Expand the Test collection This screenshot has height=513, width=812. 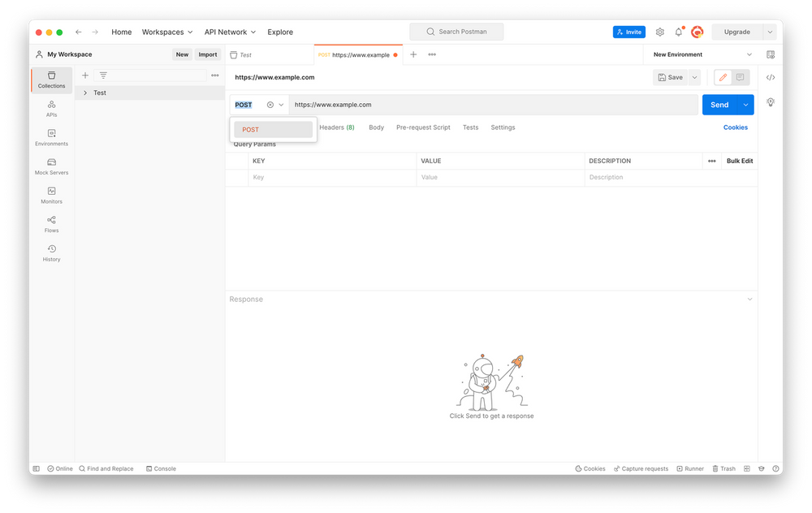[x=85, y=93]
